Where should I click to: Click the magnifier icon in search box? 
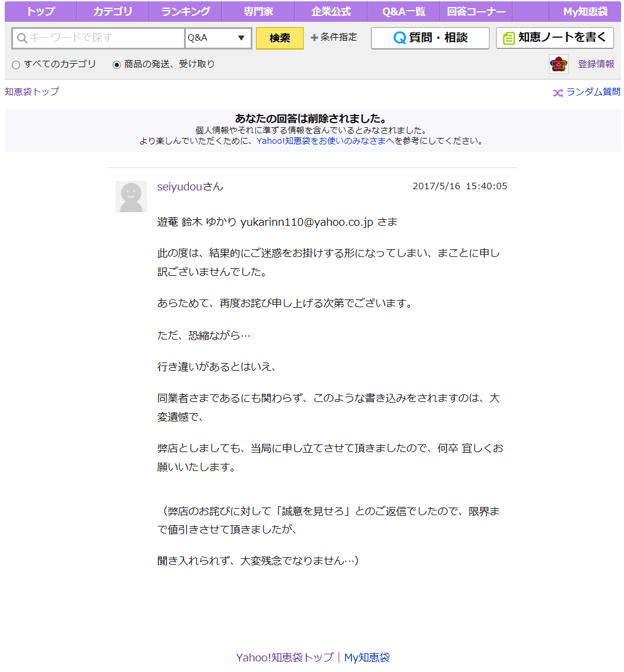click(x=22, y=38)
